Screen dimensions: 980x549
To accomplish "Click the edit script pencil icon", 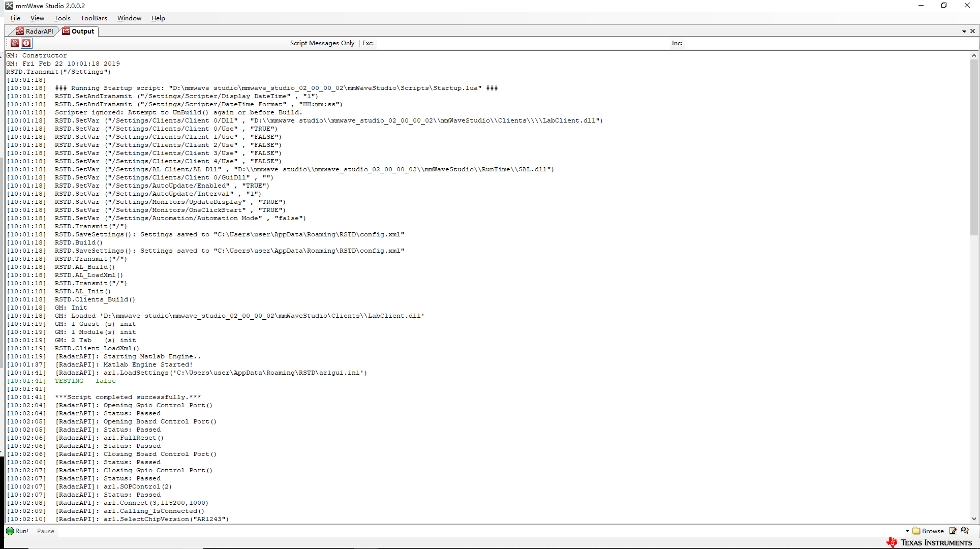I will [x=953, y=531].
